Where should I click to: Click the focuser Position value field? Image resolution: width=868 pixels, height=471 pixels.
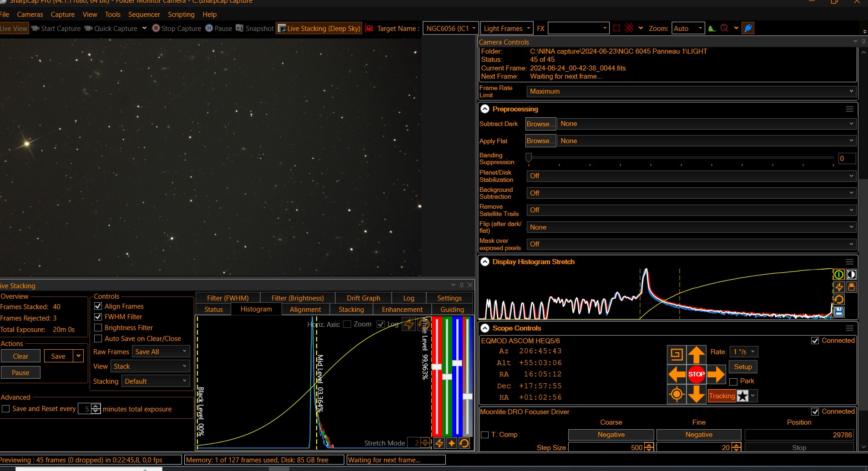coord(798,435)
